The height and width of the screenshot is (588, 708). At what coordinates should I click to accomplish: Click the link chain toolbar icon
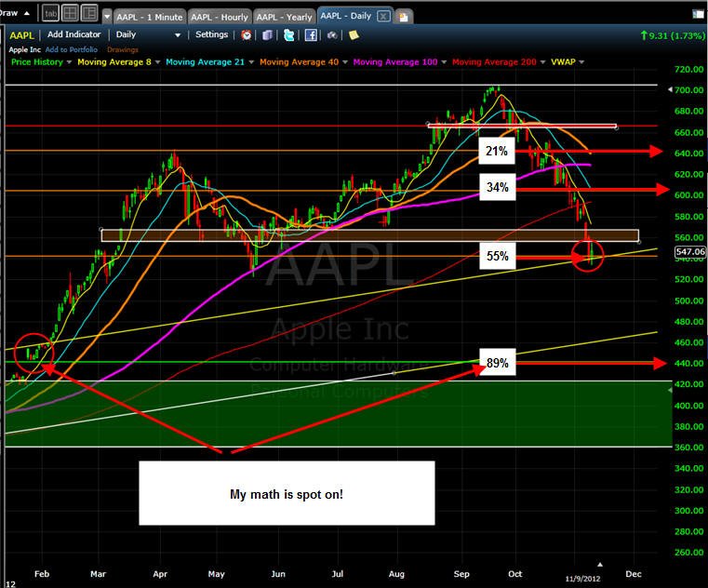pyautogui.click(x=332, y=34)
